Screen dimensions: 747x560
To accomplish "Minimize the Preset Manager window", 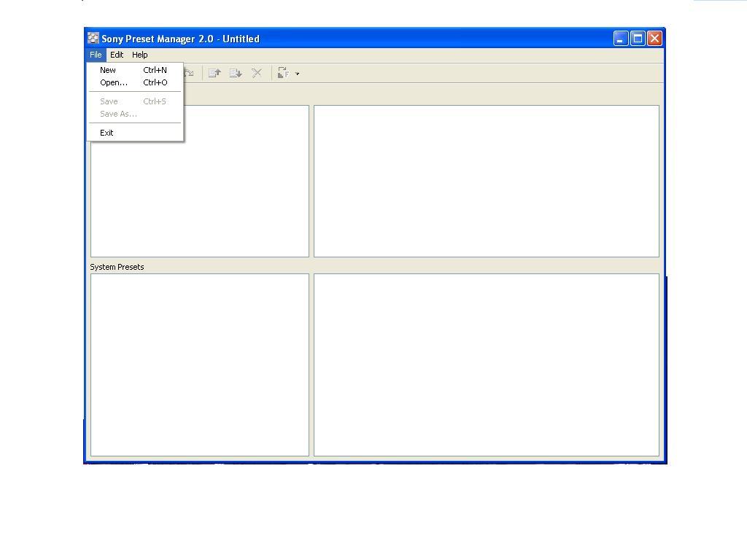I will click(621, 38).
